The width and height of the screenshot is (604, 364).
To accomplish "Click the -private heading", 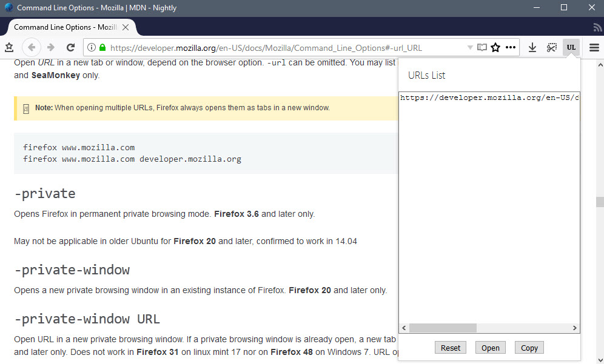I will tap(45, 193).
